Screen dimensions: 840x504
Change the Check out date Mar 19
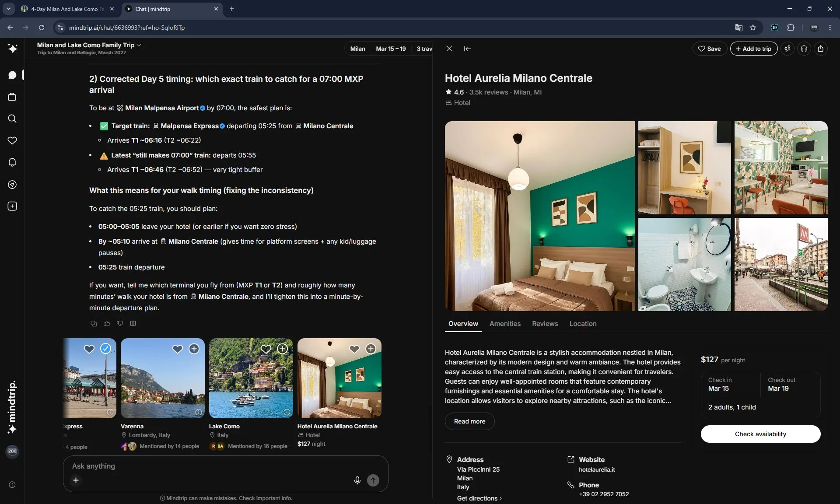point(790,384)
